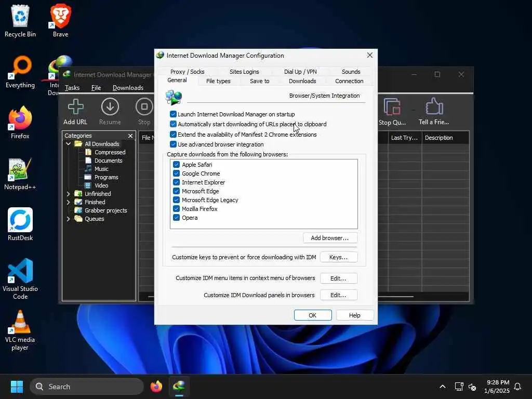The width and height of the screenshot is (532, 399).
Task: Expand the Queues category node
Action: click(x=68, y=219)
